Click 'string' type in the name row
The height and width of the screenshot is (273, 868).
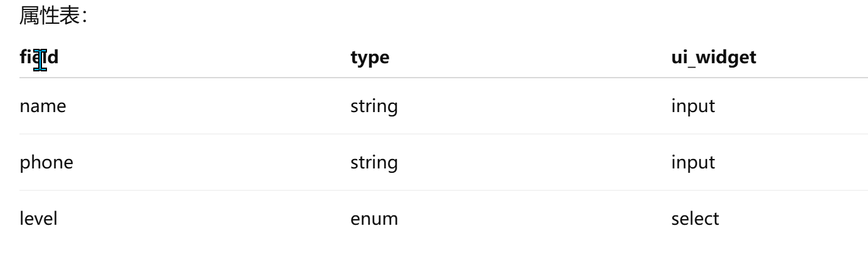(x=374, y=106)
